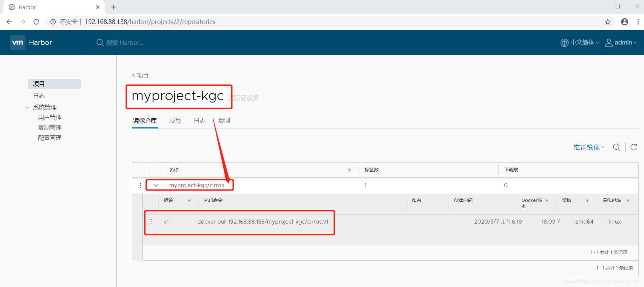Click the 搜索 Harbor search field
The height and width of the screenshot is (287, 644).
click(125, 43)
